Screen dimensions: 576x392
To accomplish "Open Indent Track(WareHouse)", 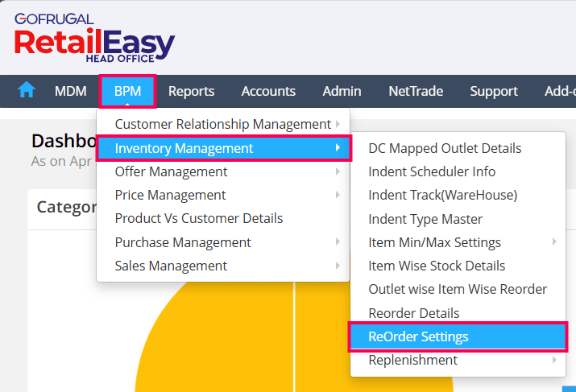I will 458,196.
